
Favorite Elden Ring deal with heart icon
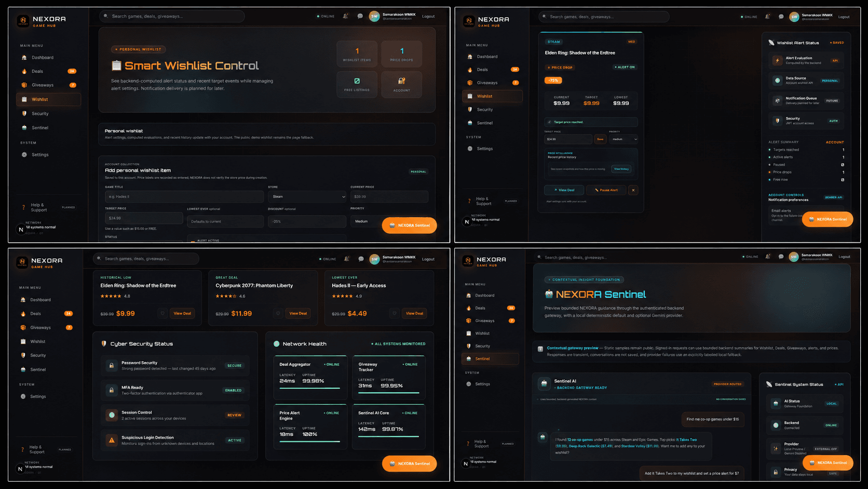point(162,313)
